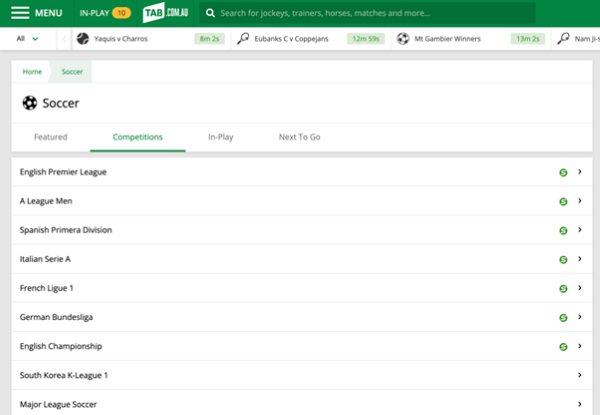Open Spanish Primera Division competition
The width and height of the screenshot is (600, 415).
coord(302,230)
